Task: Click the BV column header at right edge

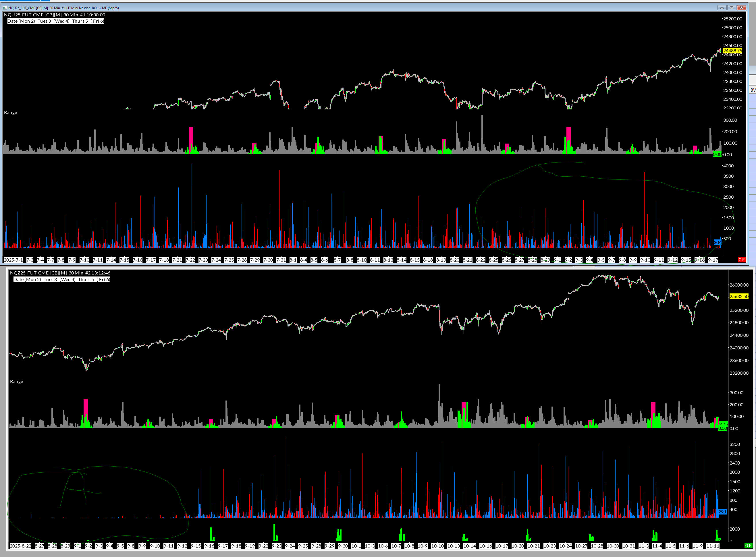Action: coord(753,90)
